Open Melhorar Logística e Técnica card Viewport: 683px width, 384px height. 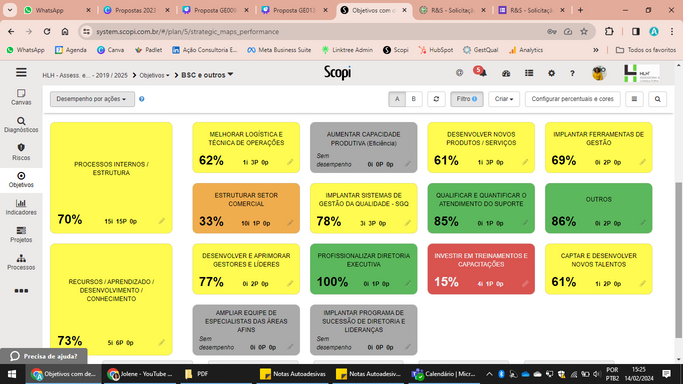point(246,148)
